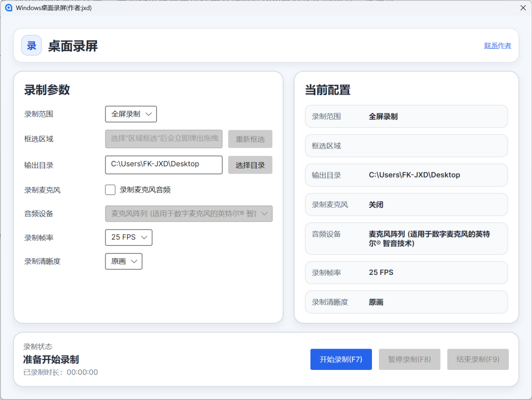Screen dimensions: 532x400
Task: Click the 桌面录屏 header title
Action: tap(73, 46)
